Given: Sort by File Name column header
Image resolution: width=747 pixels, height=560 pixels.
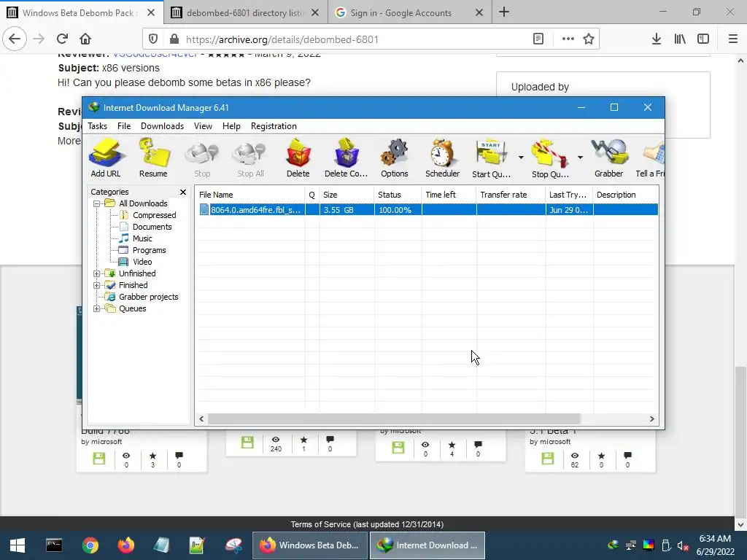Looking at the screenshot, I should [250, 195].
